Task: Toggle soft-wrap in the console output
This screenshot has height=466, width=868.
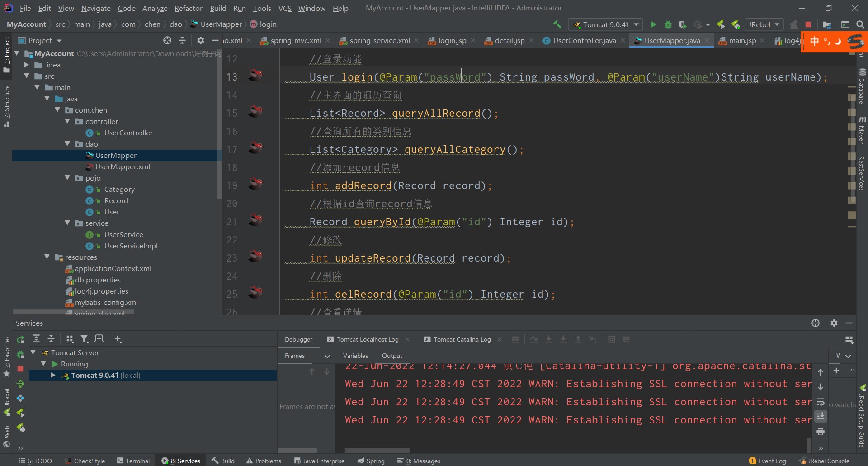Action: click(x=821, y=402)
